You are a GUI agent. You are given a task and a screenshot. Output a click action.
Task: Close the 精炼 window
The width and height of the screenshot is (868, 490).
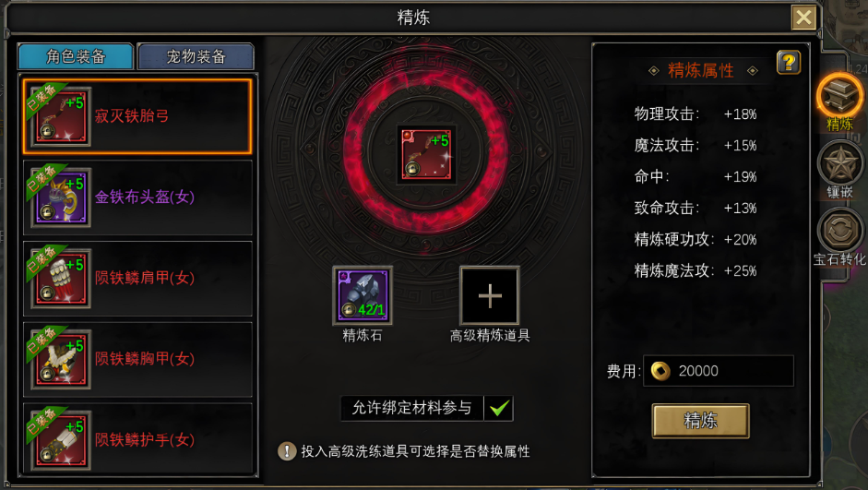coord(803,18)
